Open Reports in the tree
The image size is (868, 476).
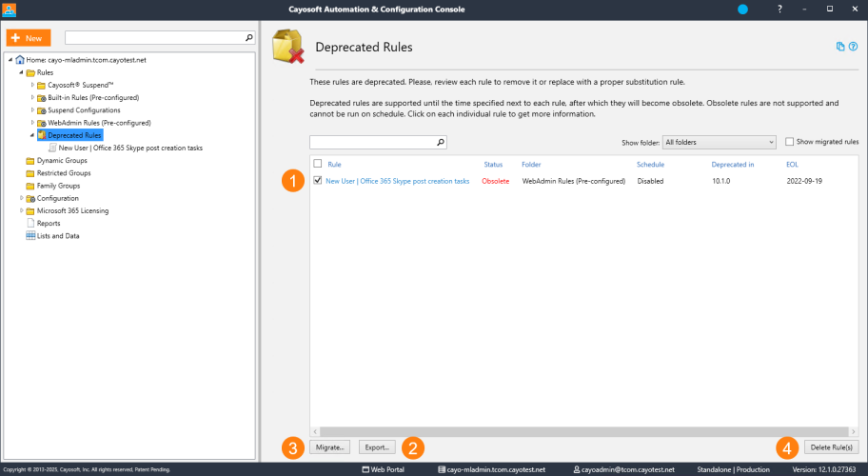click(49, 223)
